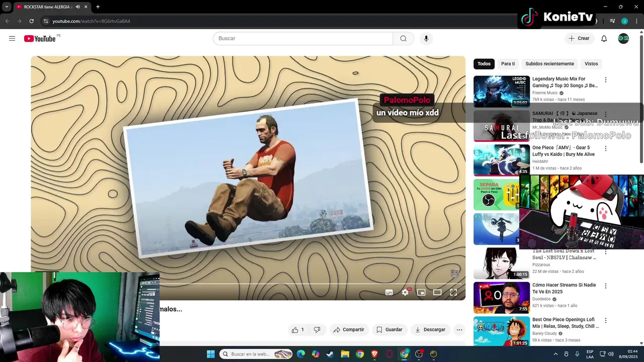
Task: Open the video settings gear
Action: pyautogui.click(x=405, y=292)
